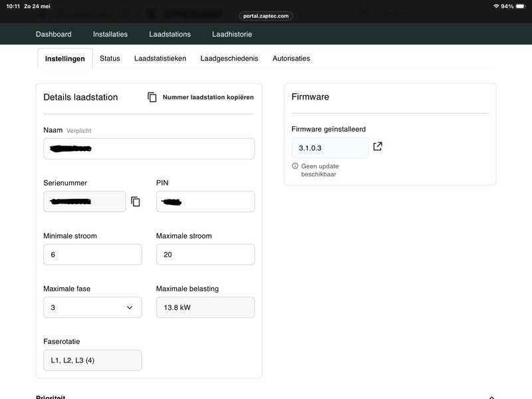Click the Serienummer field

pyautogui.click(x=84, y=201)
